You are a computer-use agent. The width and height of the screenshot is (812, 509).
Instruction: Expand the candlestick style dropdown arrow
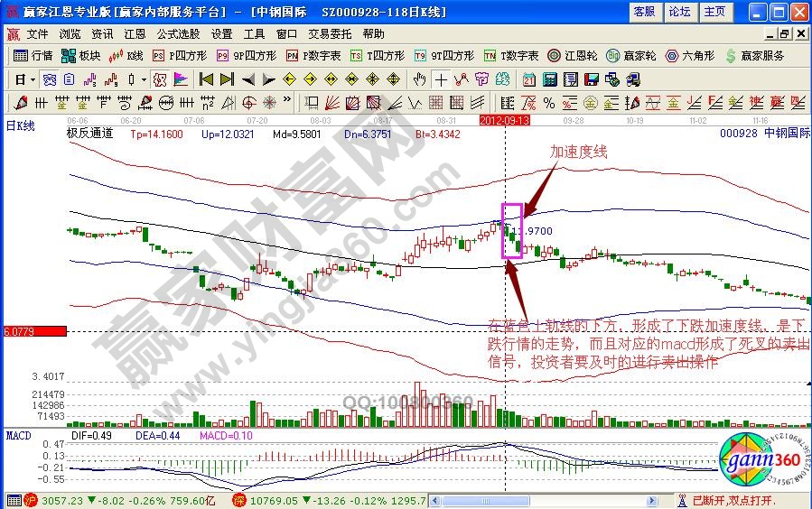(x=142, y=79)
